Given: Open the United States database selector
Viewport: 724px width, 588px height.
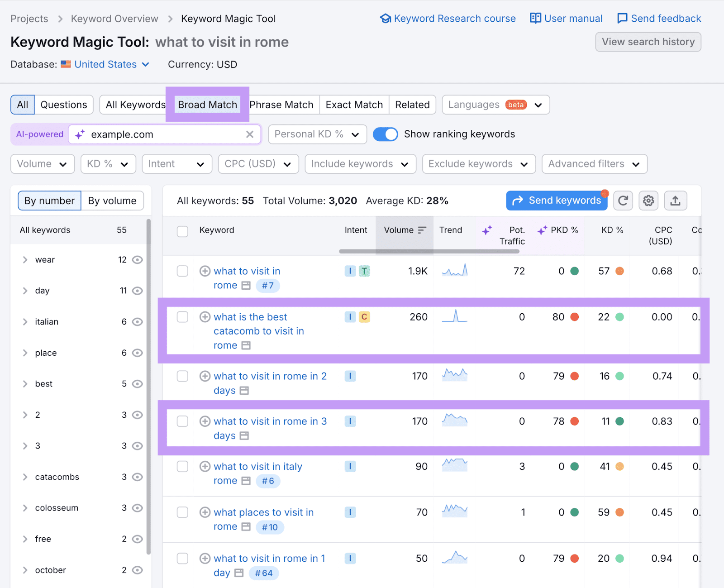Looking at the screenshot, I should (x=105, y=64).
